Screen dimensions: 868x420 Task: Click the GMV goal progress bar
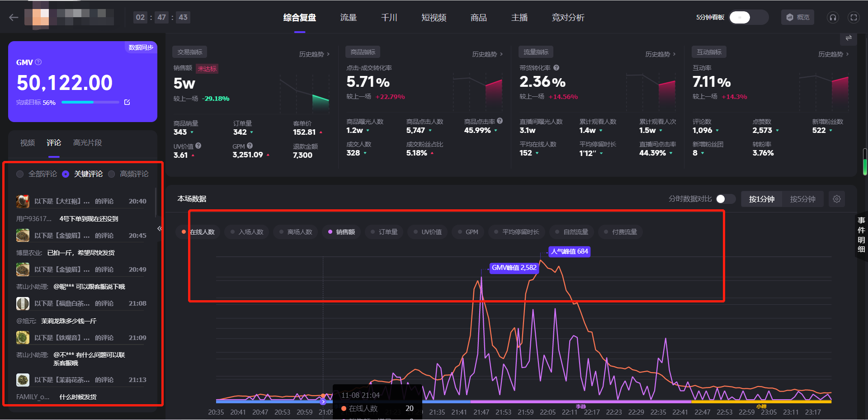90,102
